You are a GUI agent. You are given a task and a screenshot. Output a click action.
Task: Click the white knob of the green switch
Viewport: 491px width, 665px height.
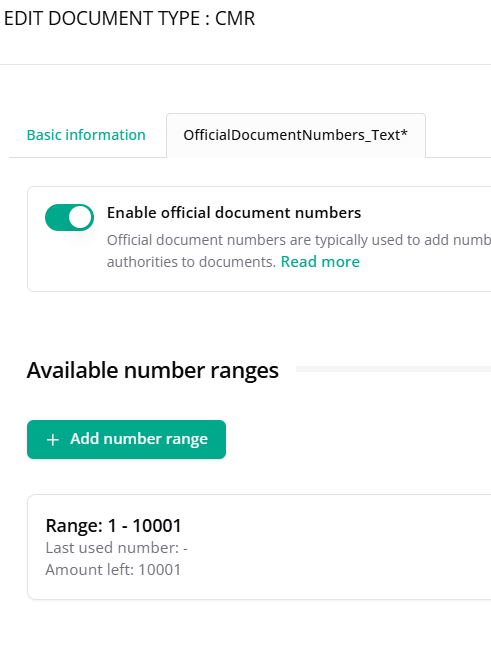click(x=81, y=218)
